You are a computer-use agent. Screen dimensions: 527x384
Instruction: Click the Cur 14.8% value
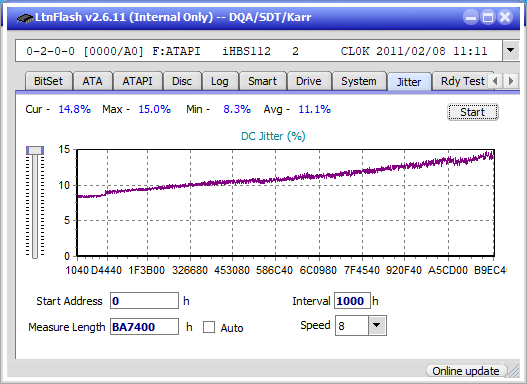[75, 109]
